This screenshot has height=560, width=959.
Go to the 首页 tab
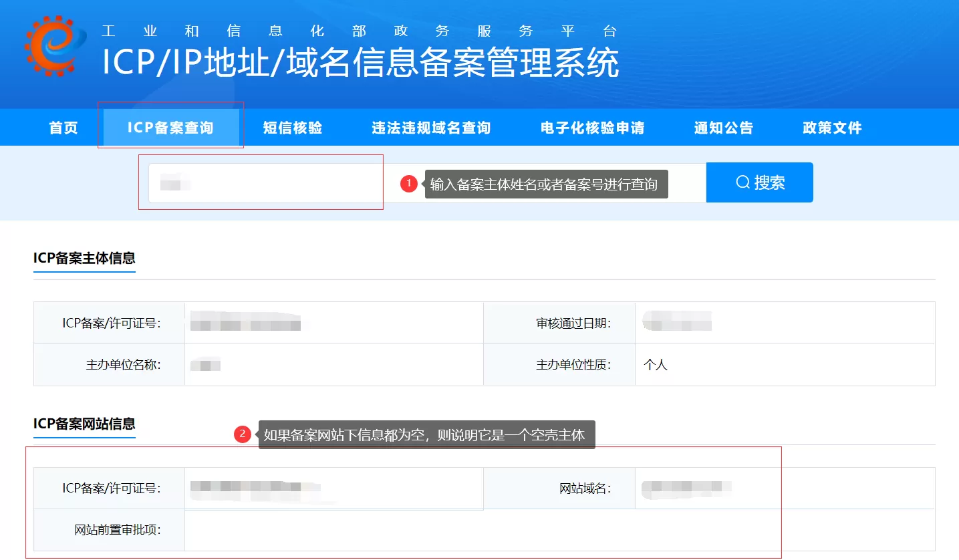(63, 127)
